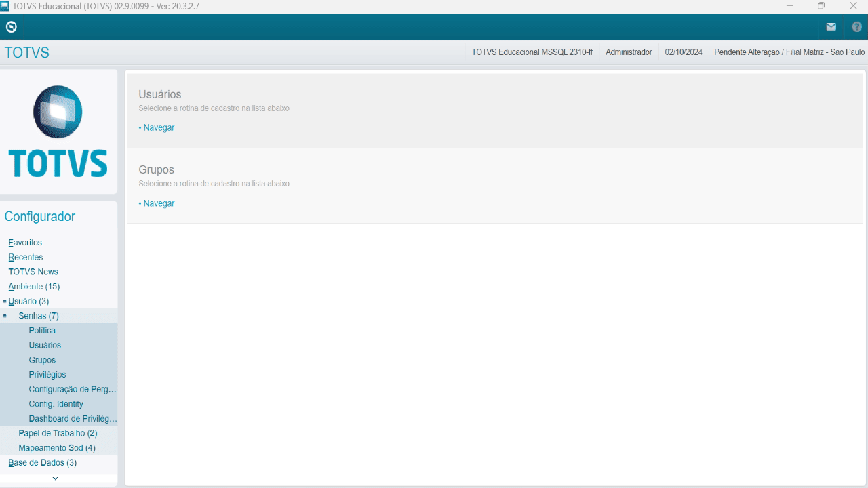
Task: Expand Mapeamento Sod (4)
Action: pyautogui.click(x=57, y=448)
